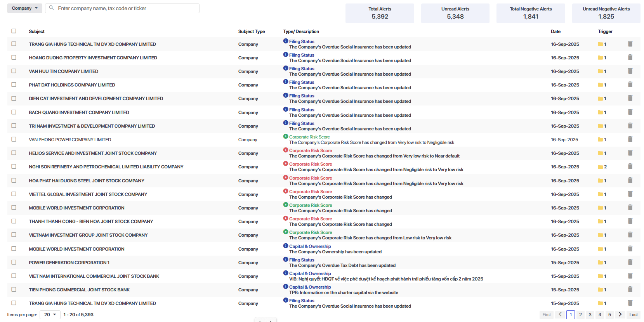644x322 pixels.
Task: Click the search magnifier icon
Action: 51,8
